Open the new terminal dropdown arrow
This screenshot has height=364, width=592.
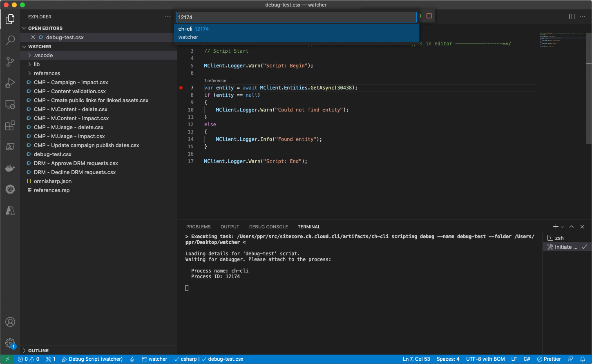tap(563, 227)
